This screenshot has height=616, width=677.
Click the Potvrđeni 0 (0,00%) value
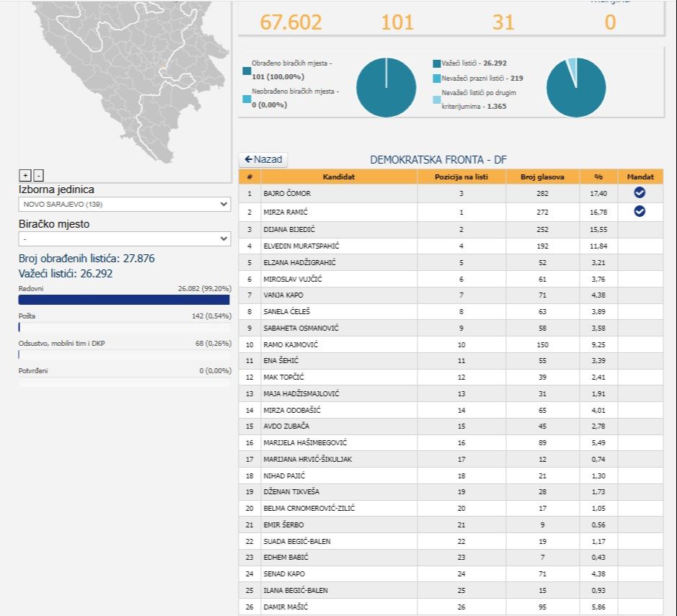pyautogui.click(x=216, y=371)
